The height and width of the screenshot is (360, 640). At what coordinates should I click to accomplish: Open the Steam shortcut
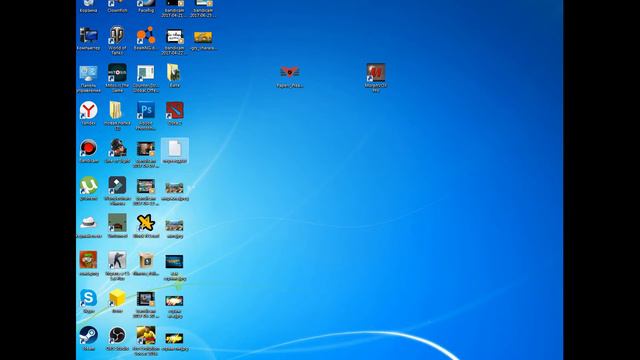[89, 336]
